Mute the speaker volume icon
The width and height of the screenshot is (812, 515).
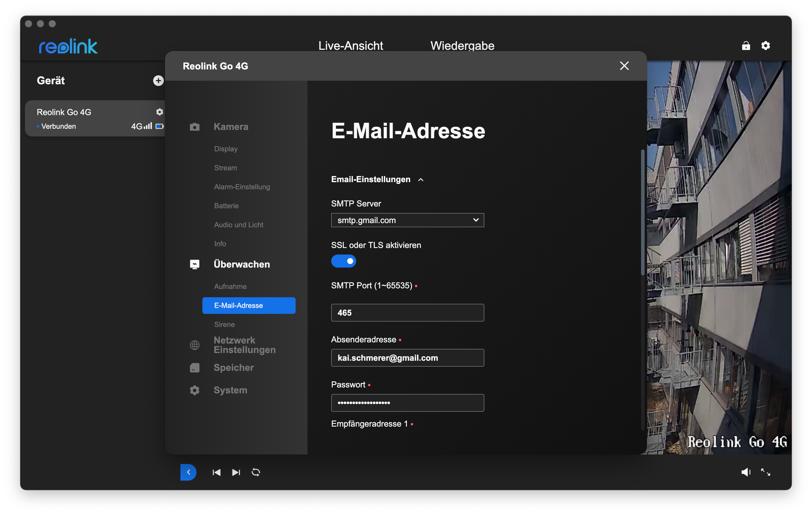click(x=745, y=472)
